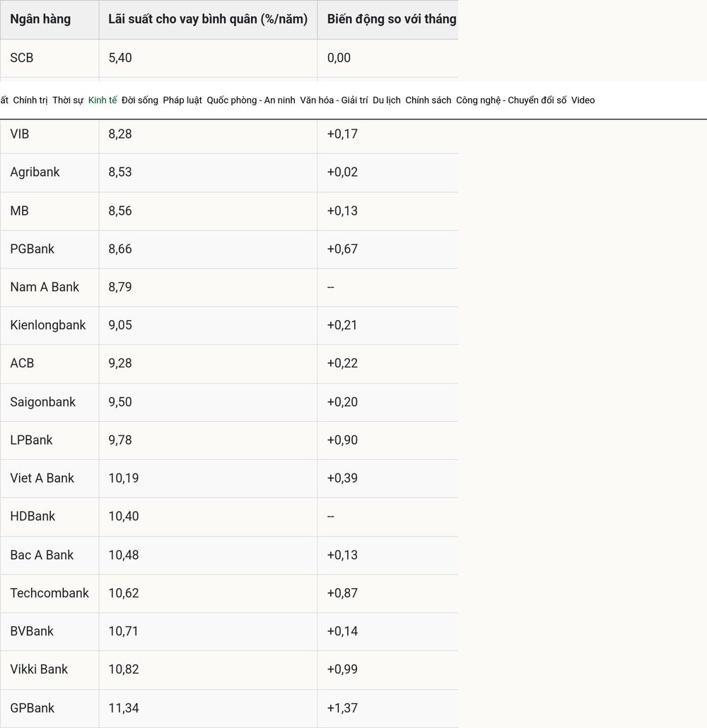Select the GPBank rate value 11,34
The image size is (707, 728).
pos(124,708)
